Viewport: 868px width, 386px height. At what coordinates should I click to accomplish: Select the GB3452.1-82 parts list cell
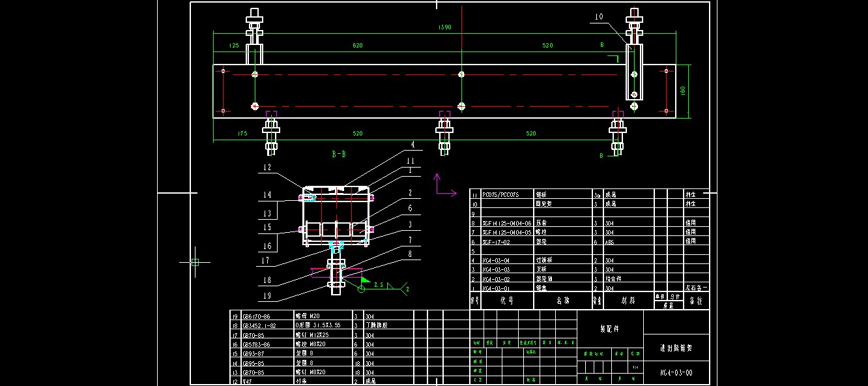coord(259,325)
